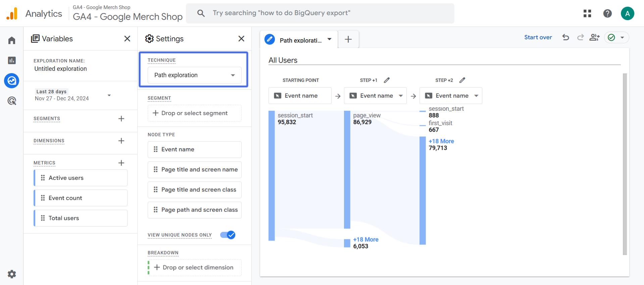Close the Variables panel
The width and height of the screenshot is (644, 285).
click(x=127, y=39)
